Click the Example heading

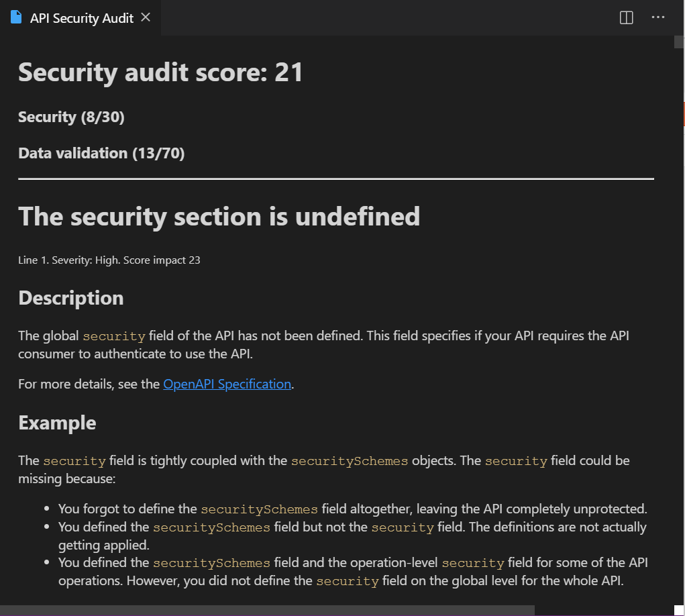click(x=57, y=423)
